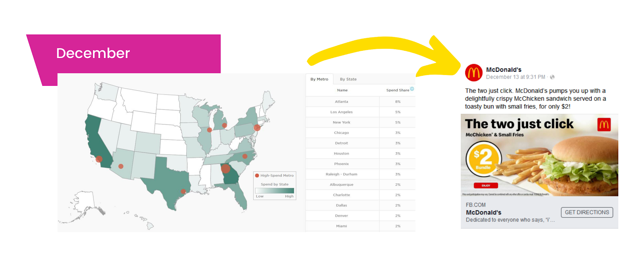Click the Spend Share column header
This screenshot has width=644, height=258.
(398, 90)
